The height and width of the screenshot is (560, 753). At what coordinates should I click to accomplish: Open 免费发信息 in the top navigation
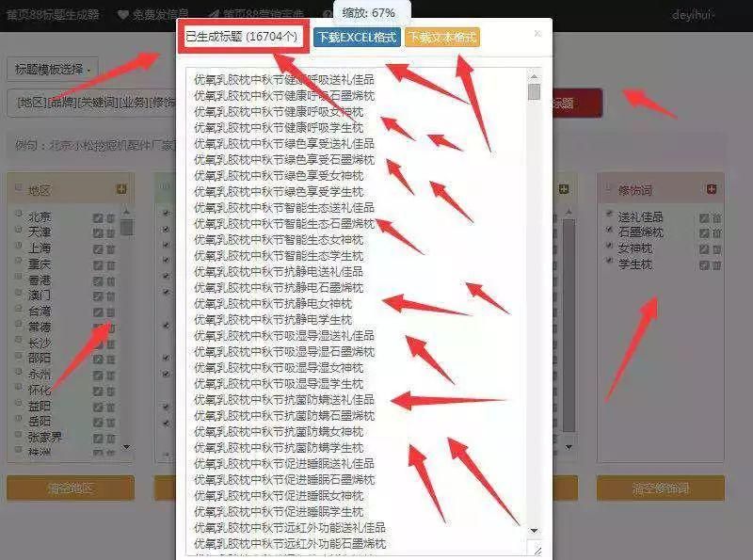[152, 15]
